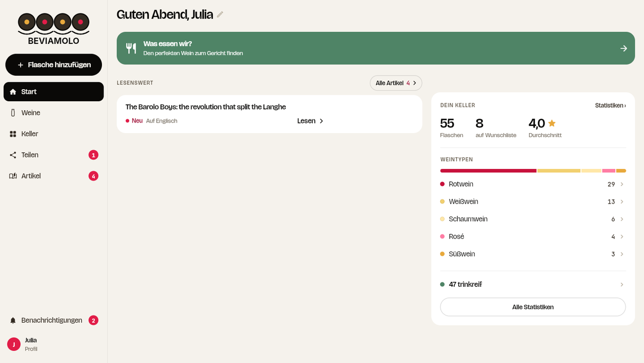The width and height of the screenshot is (644, 363).
Task: Click the Julia Profil label
Action: pyautogui.click(x=31, y=344)
